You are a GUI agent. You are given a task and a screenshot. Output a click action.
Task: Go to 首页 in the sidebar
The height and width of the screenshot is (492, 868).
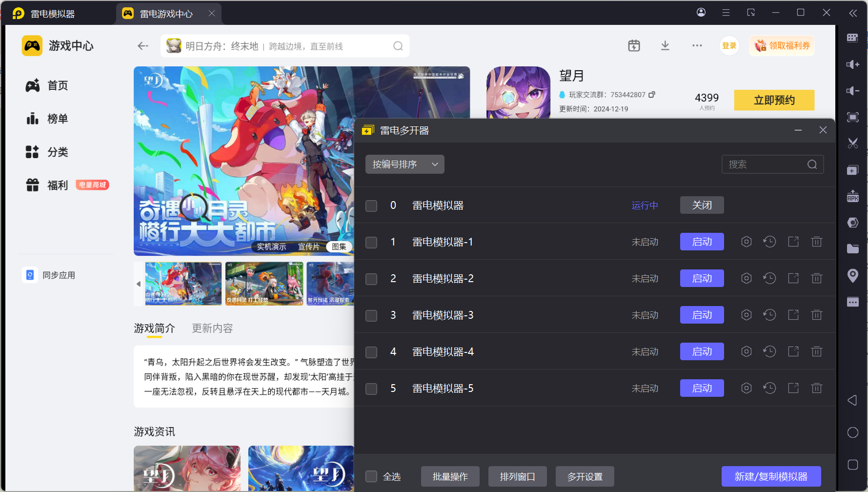[x=47, y=85]
